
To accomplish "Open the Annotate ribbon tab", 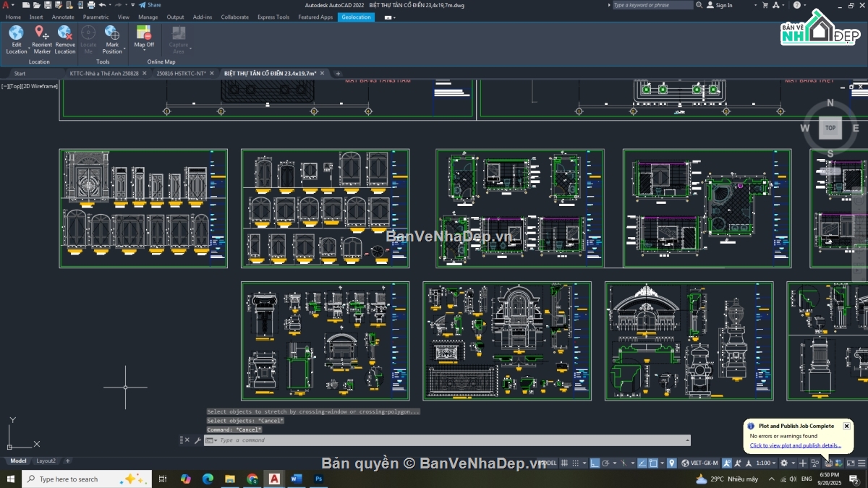I will (63, 17).
